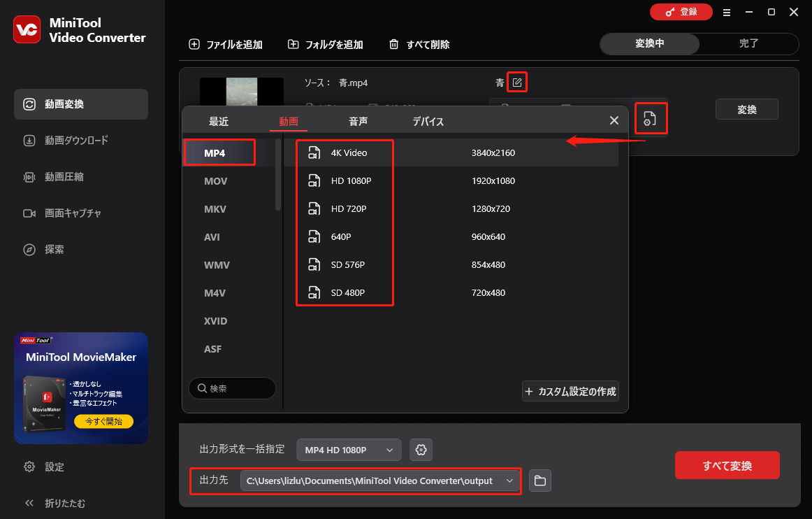Select MKV in the format list

[215, 209]
